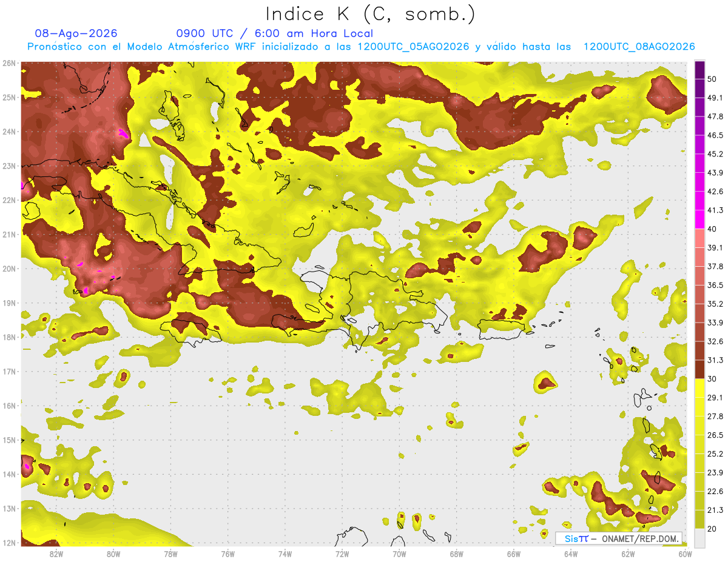This screenshot has height=562, width=728.
Task: Click the longitude axis label '78W'
Action: point(170,554)
